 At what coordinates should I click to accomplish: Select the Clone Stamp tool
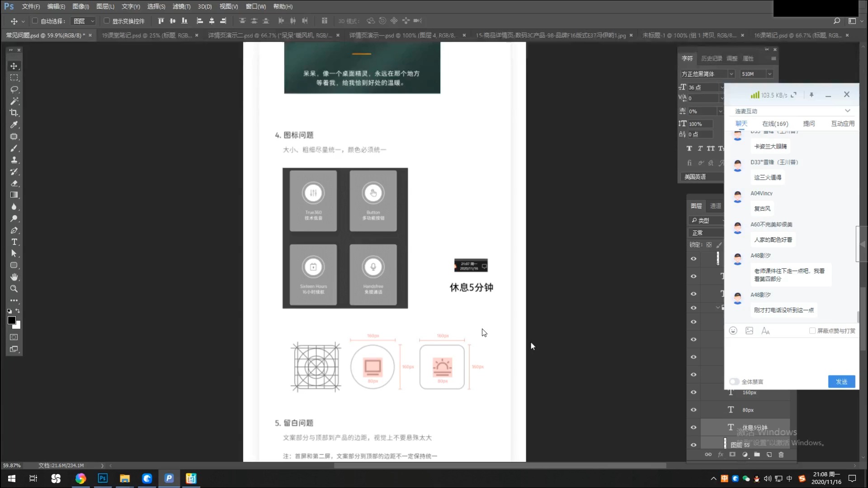pos(14,160)
